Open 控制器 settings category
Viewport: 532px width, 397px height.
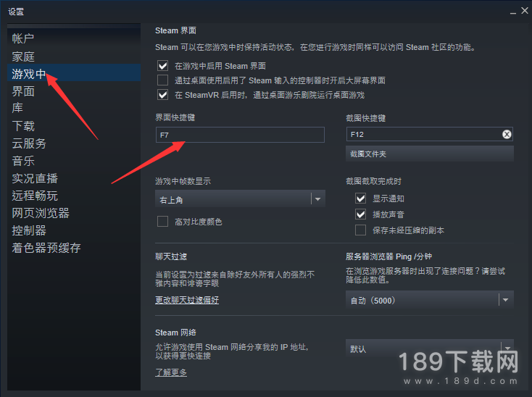point(29,230)
